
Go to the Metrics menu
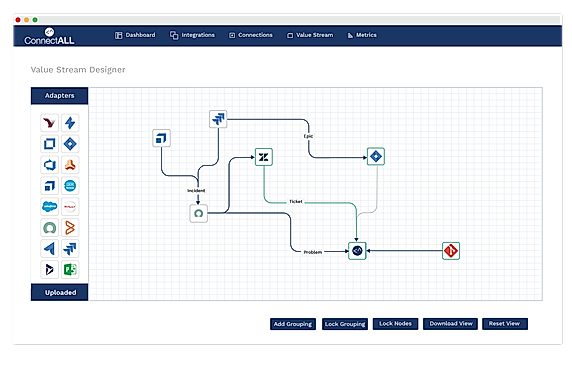[x=362, y=35]
